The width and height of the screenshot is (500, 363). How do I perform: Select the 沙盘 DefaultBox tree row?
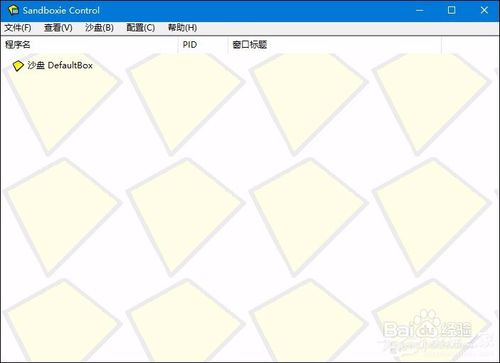tap(53, 65)
